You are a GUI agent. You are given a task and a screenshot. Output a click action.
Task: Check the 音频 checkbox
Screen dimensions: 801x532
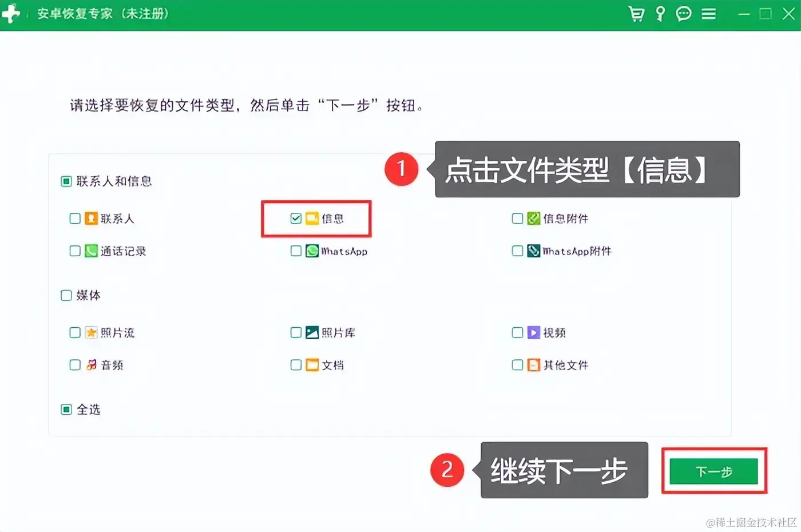pyautogui.click(x=75, y=365)
